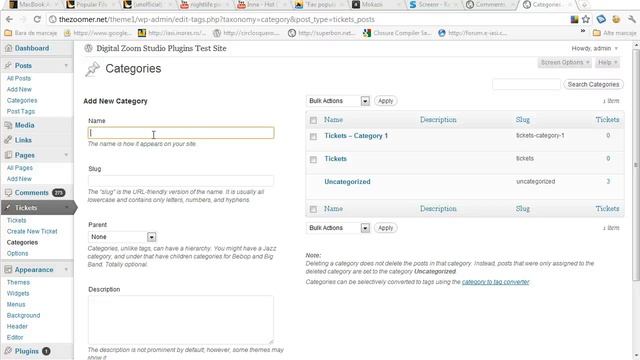The image size is (640, 360).
Task: Open the Alte marcaje bookmarks folder
Action: [615, 33]
